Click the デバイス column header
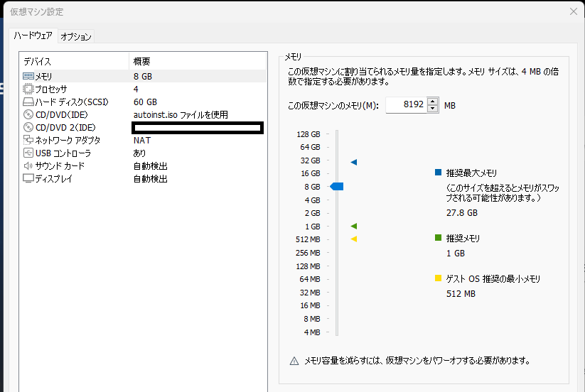The width and height of the screenshot is (585, 392). point(74,61)
